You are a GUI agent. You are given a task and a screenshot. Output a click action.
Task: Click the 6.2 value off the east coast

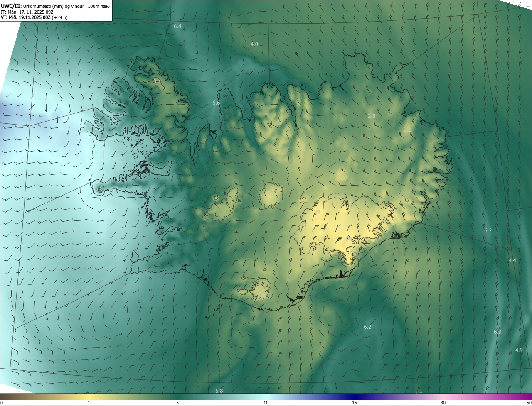click(x=488, y=230)
